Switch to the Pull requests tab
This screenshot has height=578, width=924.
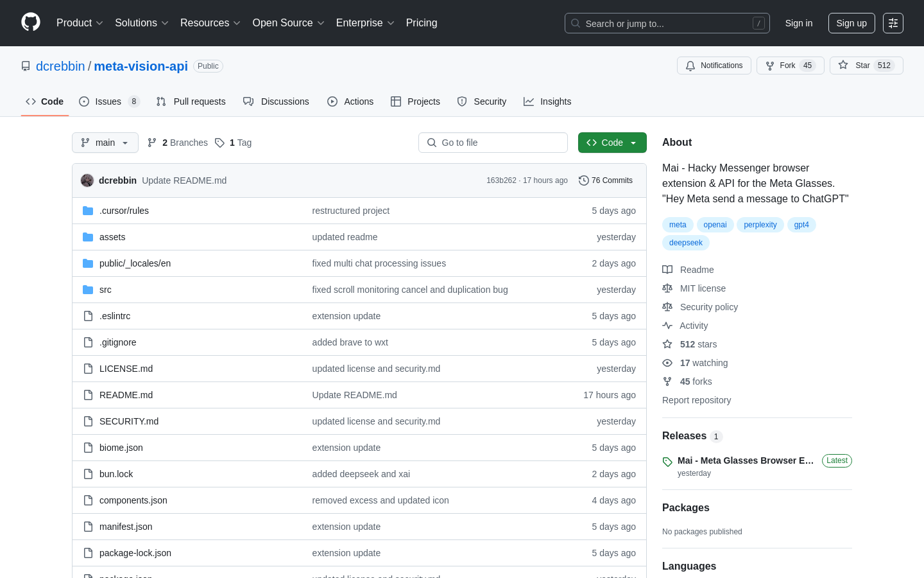[x=191, y=101]
